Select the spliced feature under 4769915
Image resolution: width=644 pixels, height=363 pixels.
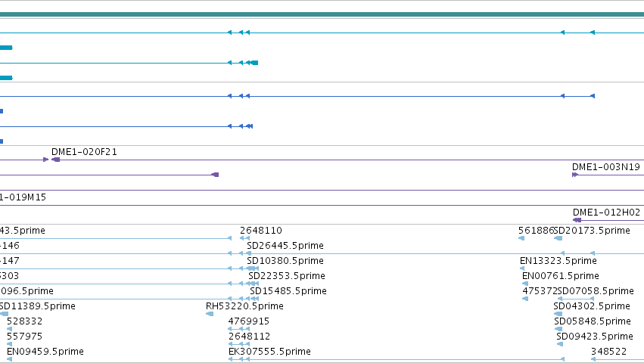point(239,329)
